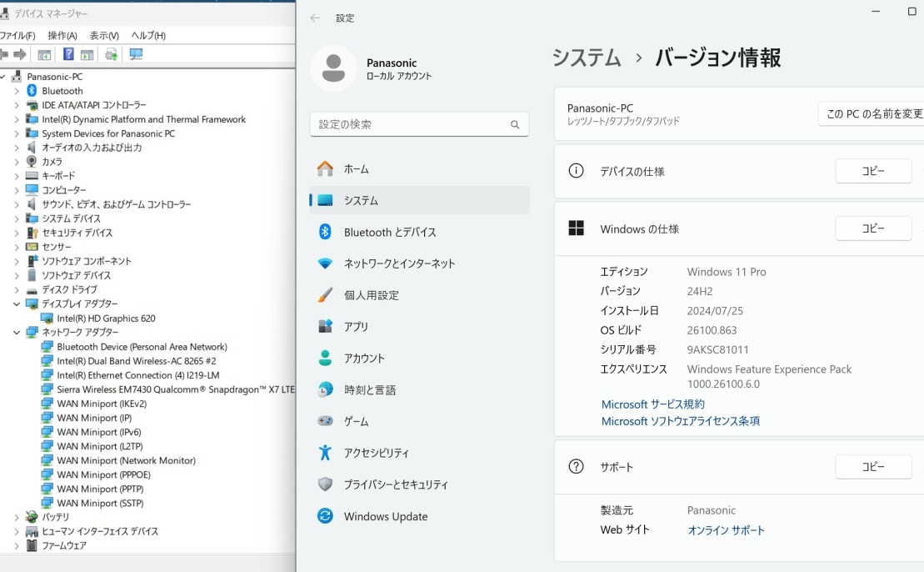Select Intel(R) Ethernet Connection (4) I219-LM
Viewport: 924px width, 572px height.
(x=138, y=375)
